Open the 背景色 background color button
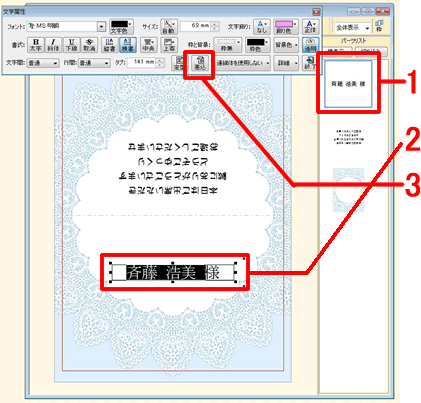This screenshot has height=403, width=421. click(286, 45)
